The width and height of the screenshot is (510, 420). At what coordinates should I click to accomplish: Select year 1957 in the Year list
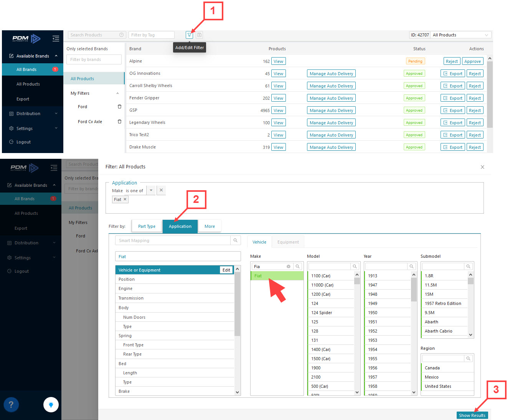point(388,377)
